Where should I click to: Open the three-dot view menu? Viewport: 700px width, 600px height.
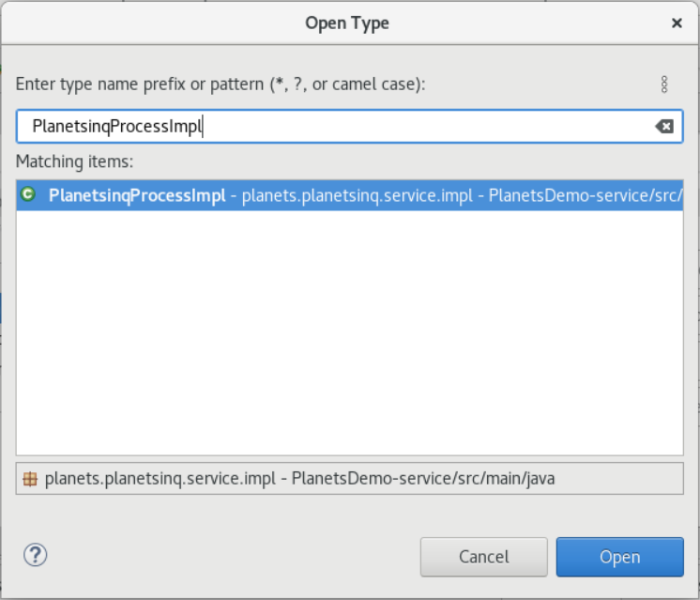[664, 85]
